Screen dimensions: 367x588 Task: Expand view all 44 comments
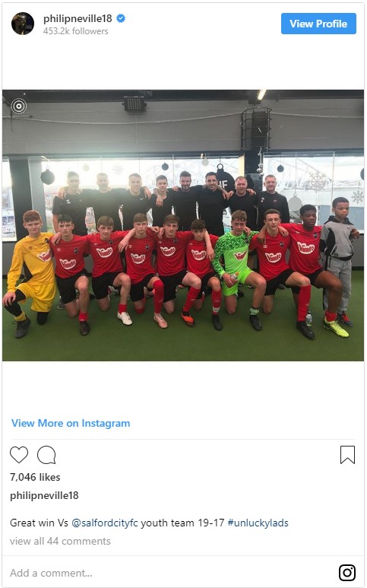coord(60,541)
